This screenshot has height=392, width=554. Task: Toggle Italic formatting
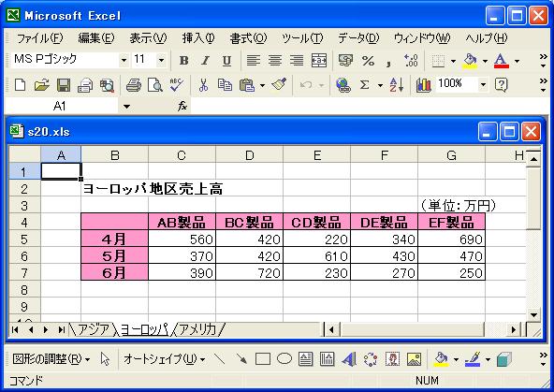coord(205,61)
